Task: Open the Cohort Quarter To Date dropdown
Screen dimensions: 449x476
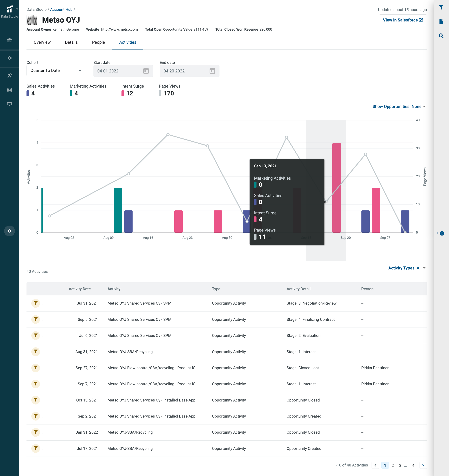Action: pyautogui.click(x=56, y=71)
